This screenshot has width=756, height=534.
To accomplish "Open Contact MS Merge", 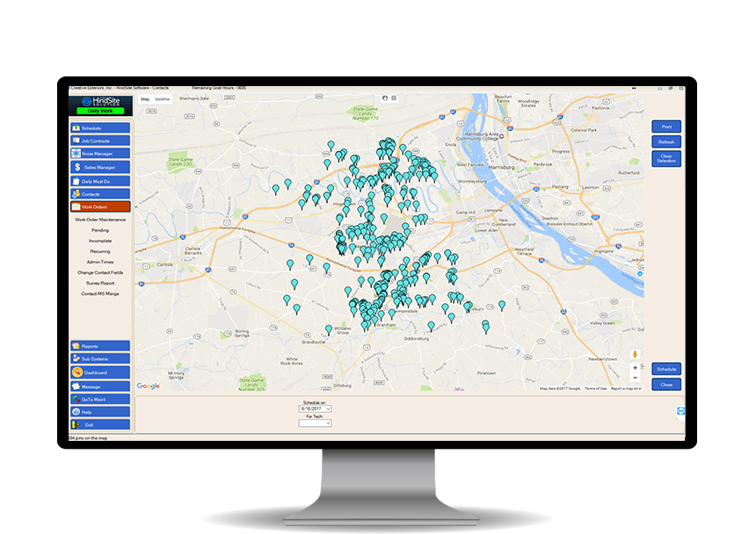I will 100,293.
